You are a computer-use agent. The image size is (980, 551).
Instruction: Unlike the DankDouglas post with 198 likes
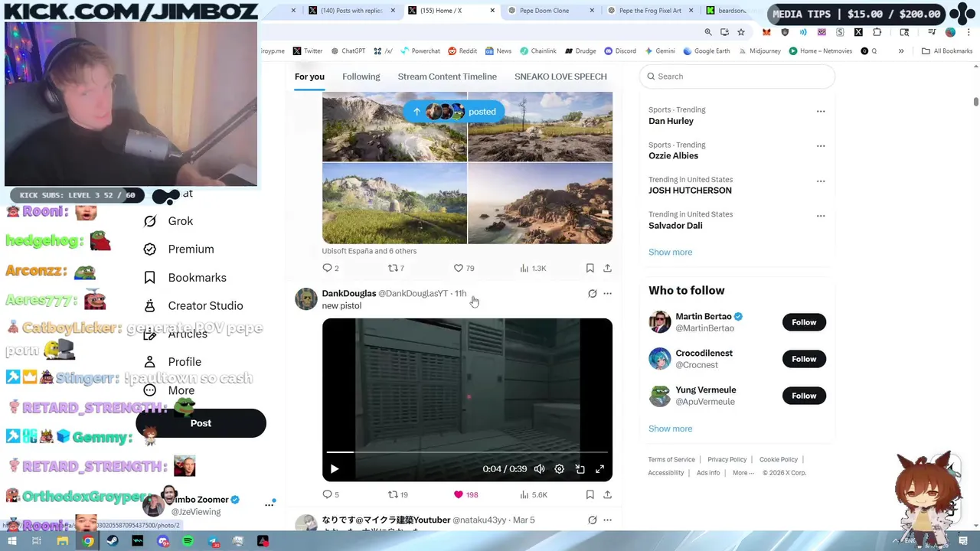click(465, 495)
